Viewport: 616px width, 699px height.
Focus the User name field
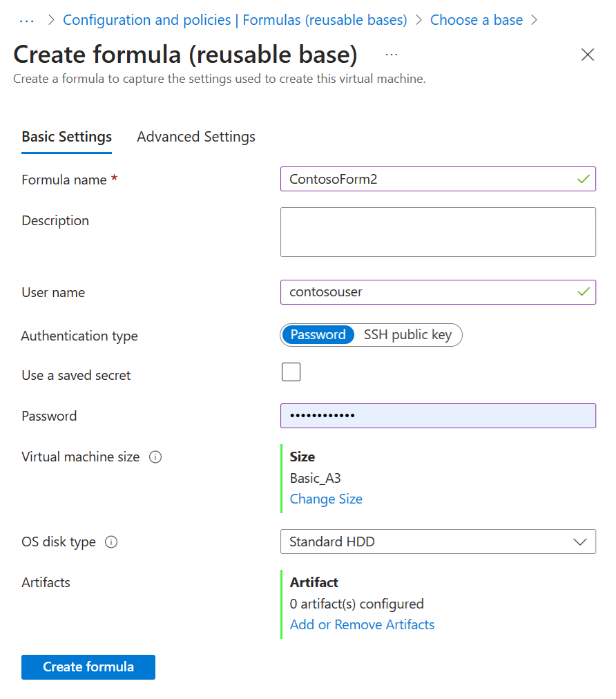tap(430, 292)
